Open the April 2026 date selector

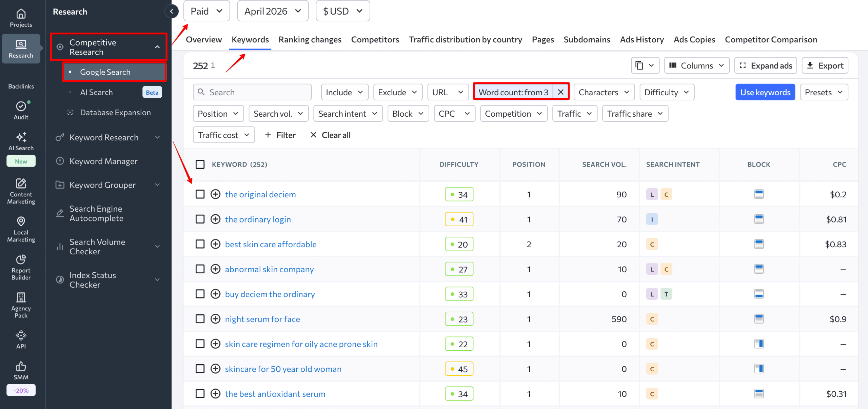tap(272, 11)
